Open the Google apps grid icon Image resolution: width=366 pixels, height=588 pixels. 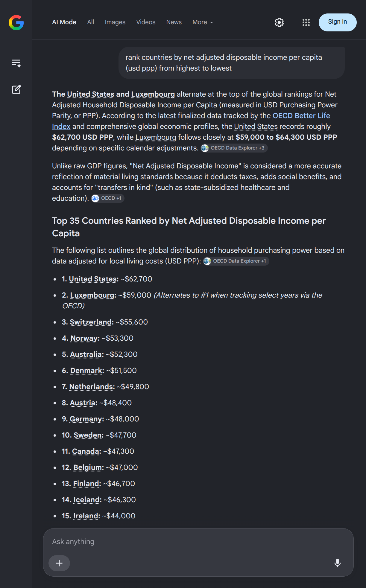(x=306, y=22)
